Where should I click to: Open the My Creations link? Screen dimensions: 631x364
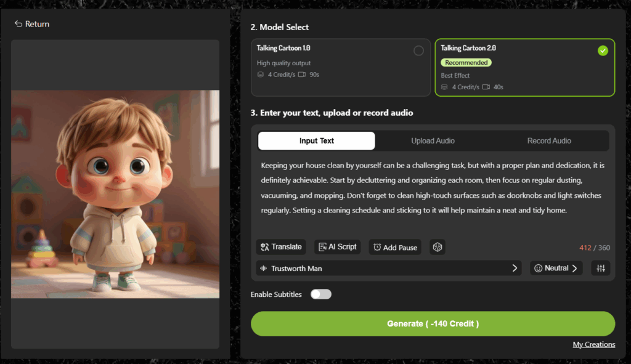click(593, 344)
